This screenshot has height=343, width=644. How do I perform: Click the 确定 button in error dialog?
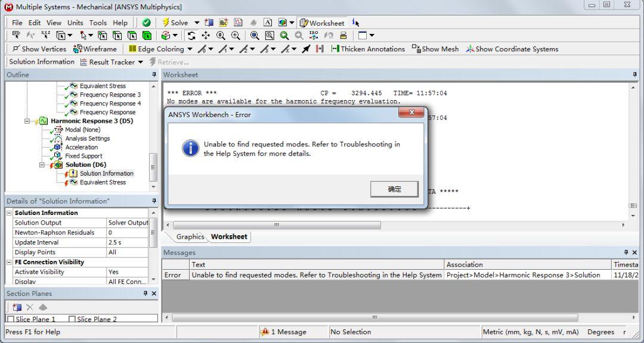394,189
